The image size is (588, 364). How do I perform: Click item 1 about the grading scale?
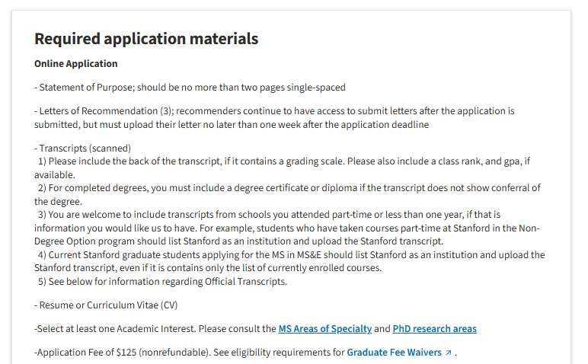[x=282, y=168]
